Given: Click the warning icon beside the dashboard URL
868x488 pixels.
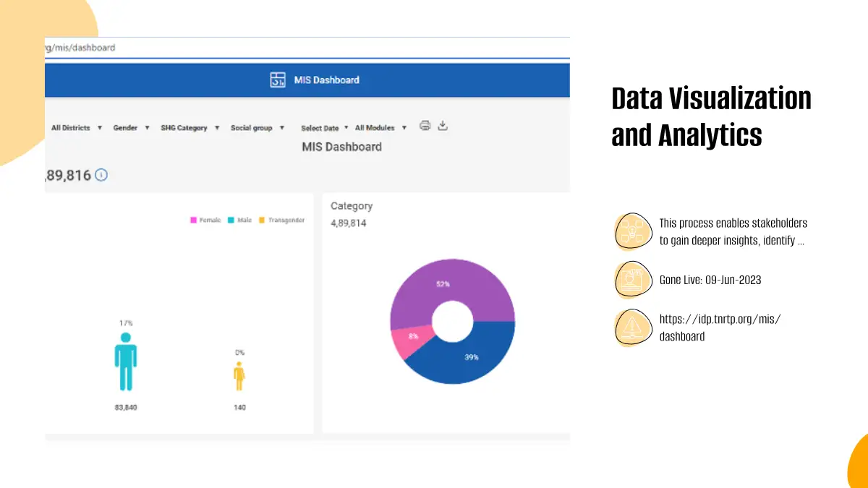Looking at the screenshot, I should 634,328.
